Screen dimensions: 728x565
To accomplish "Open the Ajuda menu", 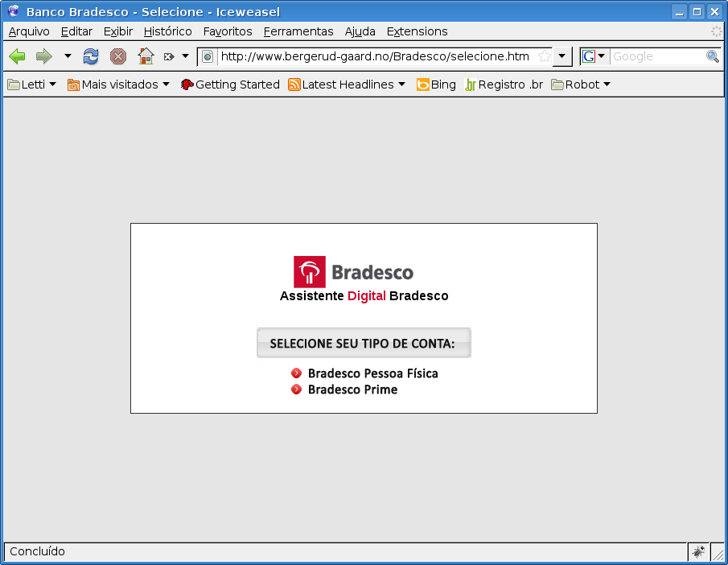I will tap(360, 31).
